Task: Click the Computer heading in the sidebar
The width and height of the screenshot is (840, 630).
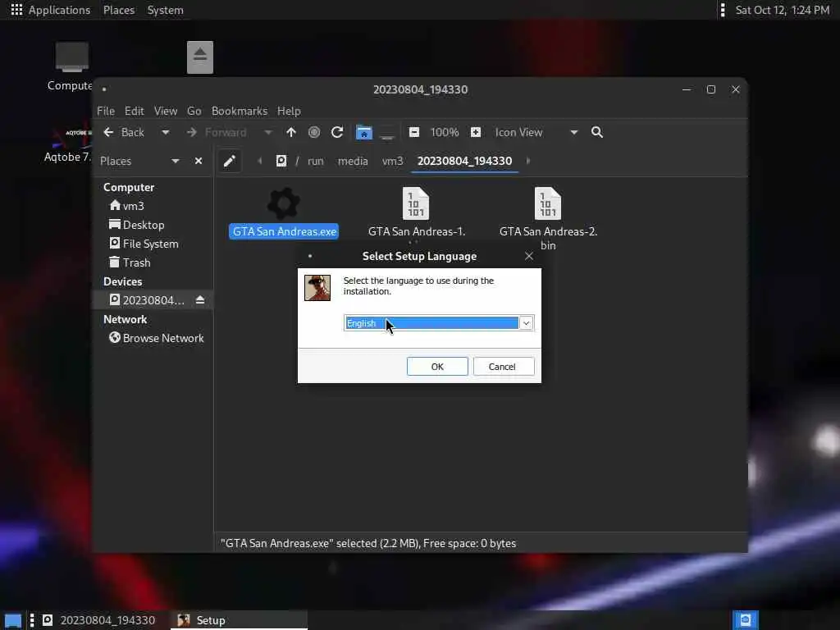Action: 129,188
